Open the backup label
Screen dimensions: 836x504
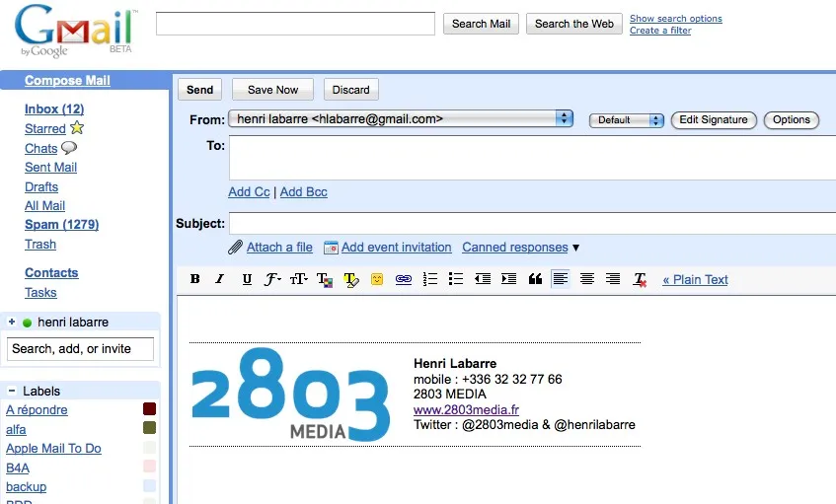[26, 487]
